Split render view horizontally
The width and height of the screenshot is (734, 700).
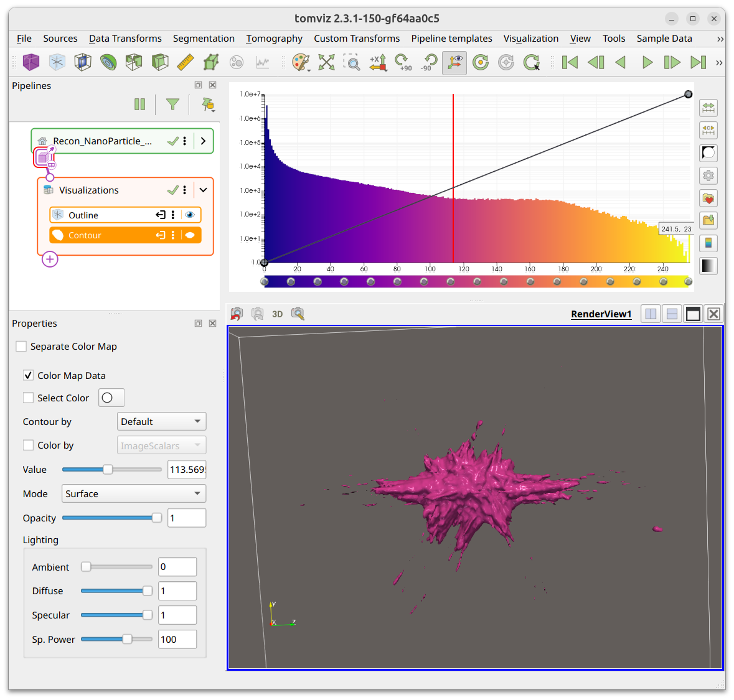tap(651, 314)
